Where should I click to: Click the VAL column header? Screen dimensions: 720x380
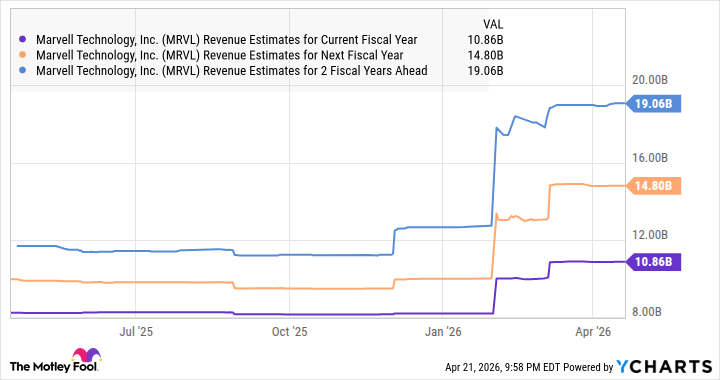[x=493, y=24]
